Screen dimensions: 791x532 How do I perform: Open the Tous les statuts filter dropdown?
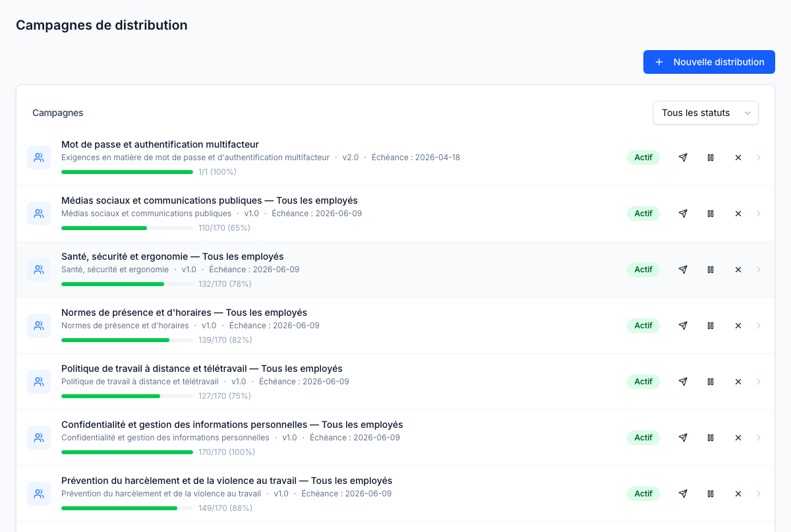pyautogui.click(x=706, y=113)
